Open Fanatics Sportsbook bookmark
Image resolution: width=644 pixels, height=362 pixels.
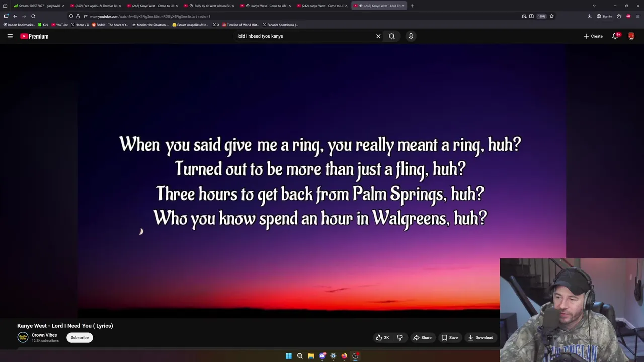280,25
